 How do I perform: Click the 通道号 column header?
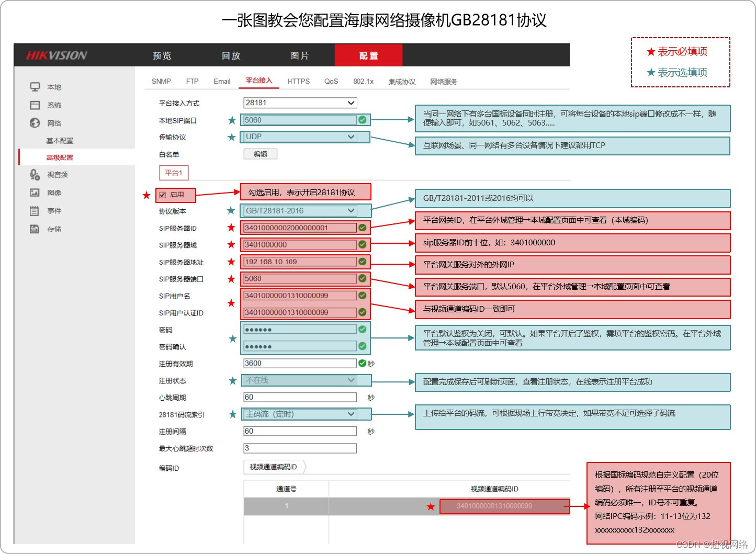pyautogui.click(x=286, y=489)
